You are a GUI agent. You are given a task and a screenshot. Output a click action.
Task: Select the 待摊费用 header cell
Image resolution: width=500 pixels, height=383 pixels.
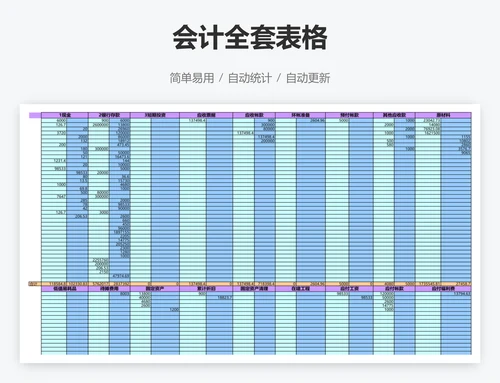click(x=109, y=289)
